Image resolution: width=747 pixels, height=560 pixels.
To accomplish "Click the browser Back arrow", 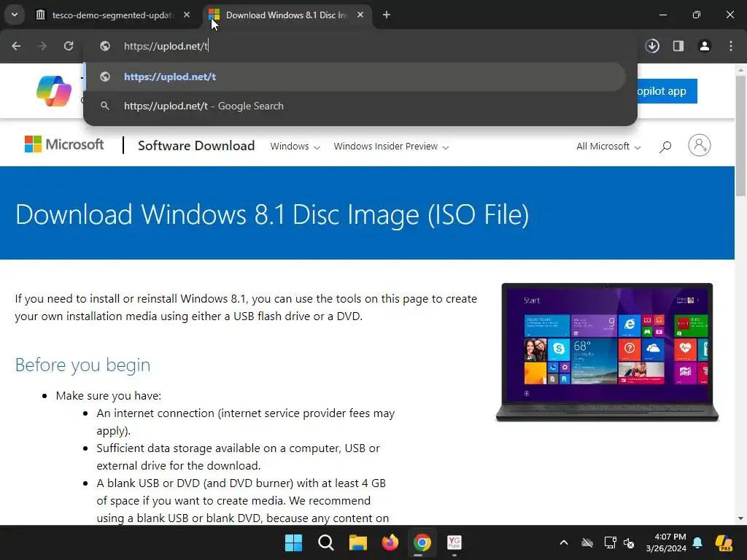I will pos(16,46).
